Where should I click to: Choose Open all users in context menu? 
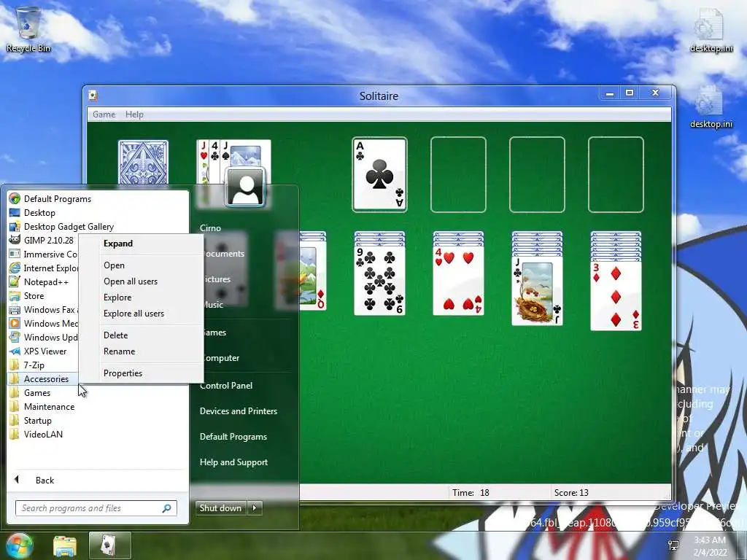[x=141, y=281]
